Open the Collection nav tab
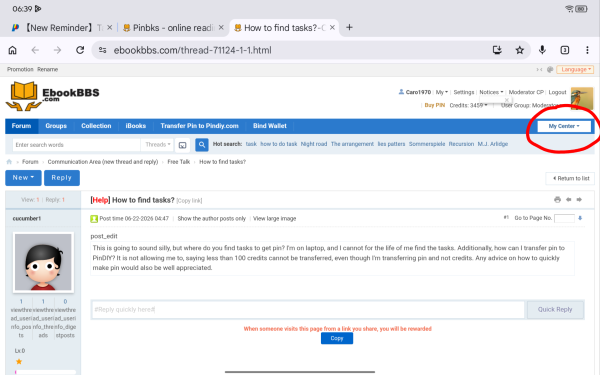The height and width of the screenshot is (375, 600). (x=96, y=126)
